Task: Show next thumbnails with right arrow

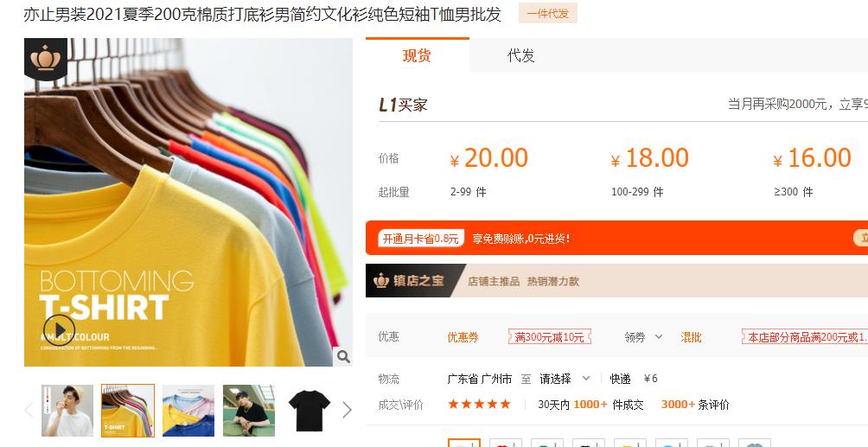Action: pyautogui.click(x=347, y=410)
